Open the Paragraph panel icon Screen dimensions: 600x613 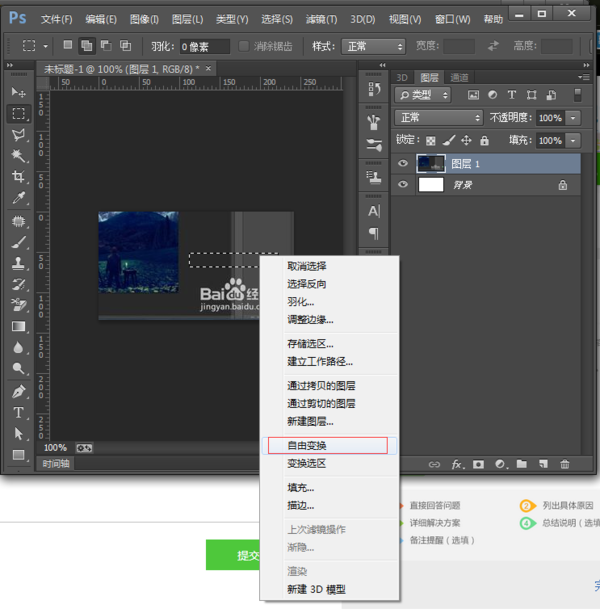374,233
